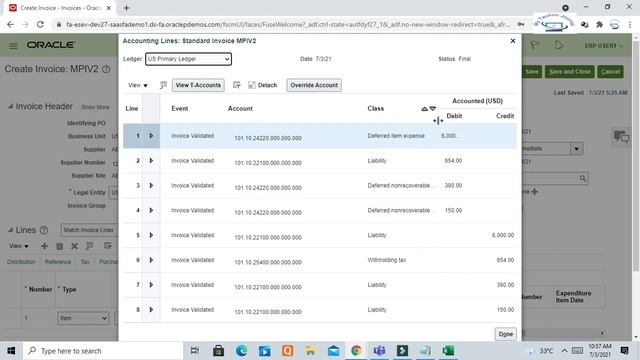Collapse the Lines section
640x360 pixels.
tap(10, 230)
